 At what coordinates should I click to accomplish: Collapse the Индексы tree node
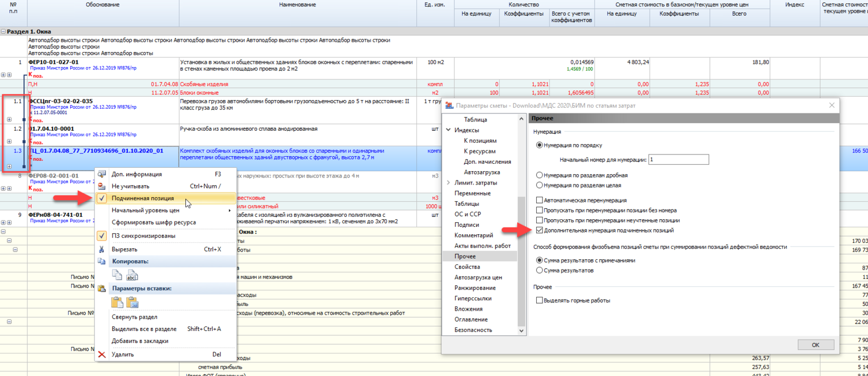click(x=448, y=130)
